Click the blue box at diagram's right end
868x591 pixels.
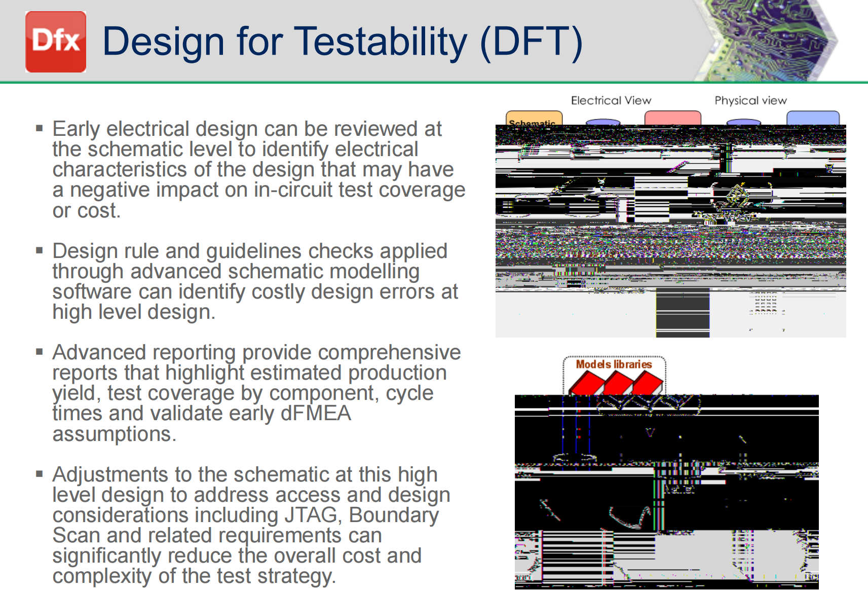[813, 118]
